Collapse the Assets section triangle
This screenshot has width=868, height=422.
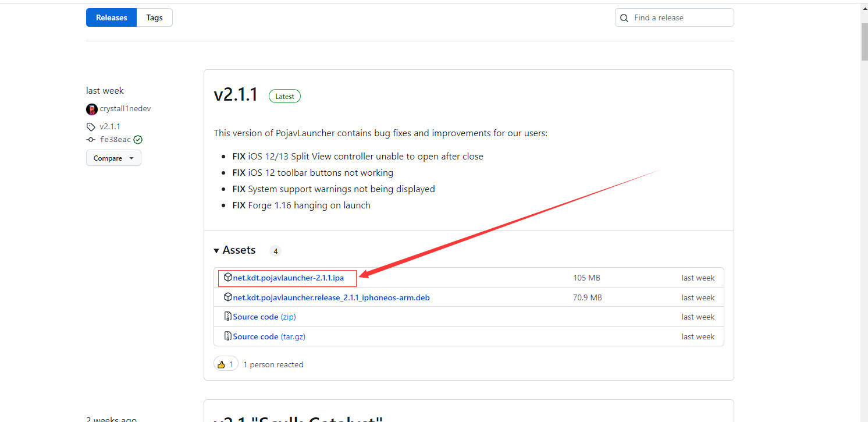coord(216,250)
